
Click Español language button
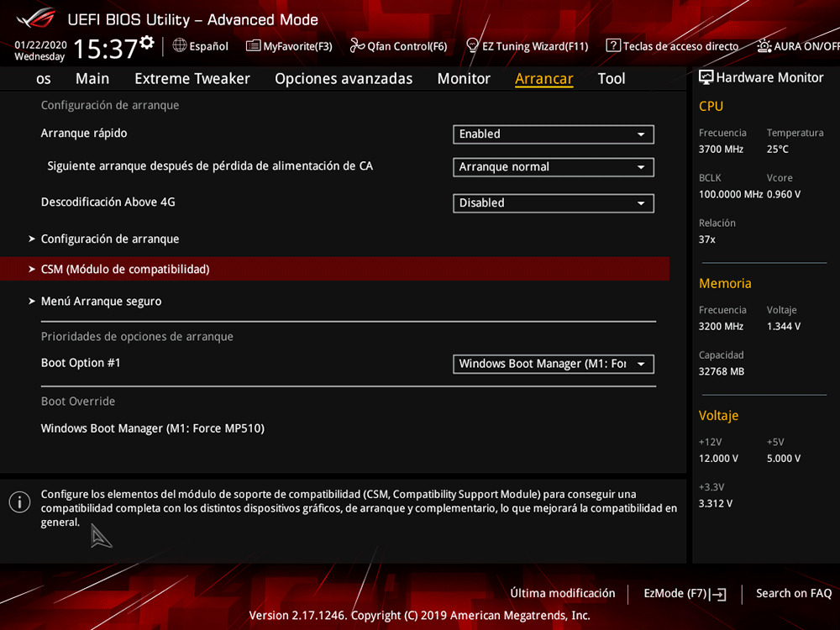[x=201, y=46]
